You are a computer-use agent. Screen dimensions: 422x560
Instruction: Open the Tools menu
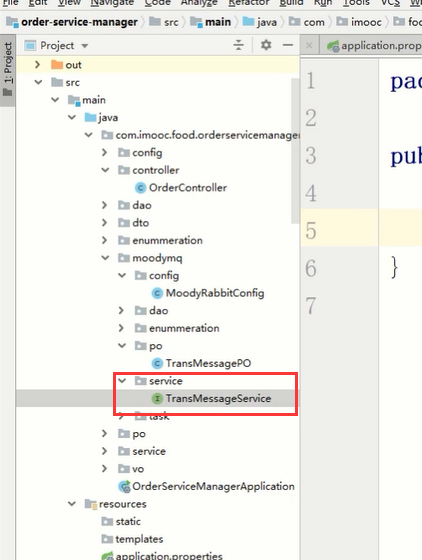(356, 3)
